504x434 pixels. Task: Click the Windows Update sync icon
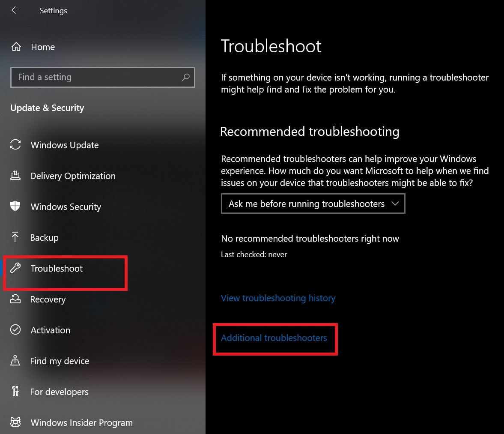tap(15, 145)
